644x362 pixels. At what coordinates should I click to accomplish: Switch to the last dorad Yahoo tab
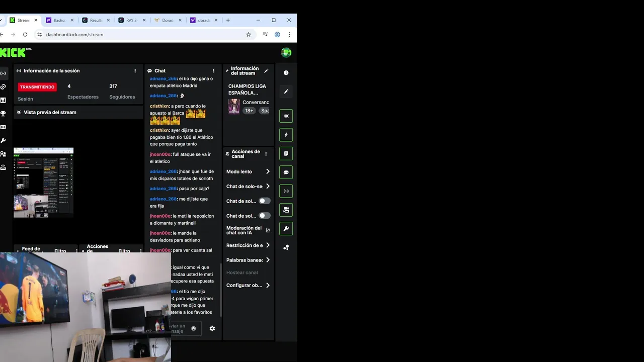point(204,20)
